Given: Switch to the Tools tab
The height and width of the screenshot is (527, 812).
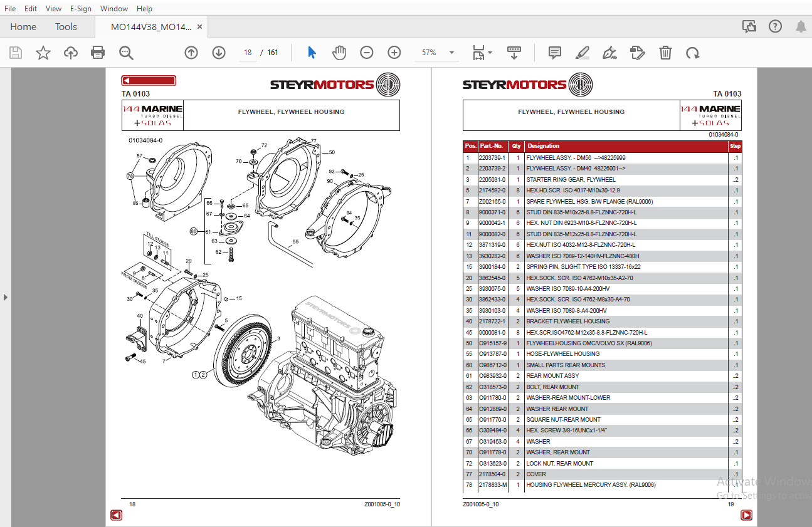Looking at the screenshot, I should click(x=66, y=26).
